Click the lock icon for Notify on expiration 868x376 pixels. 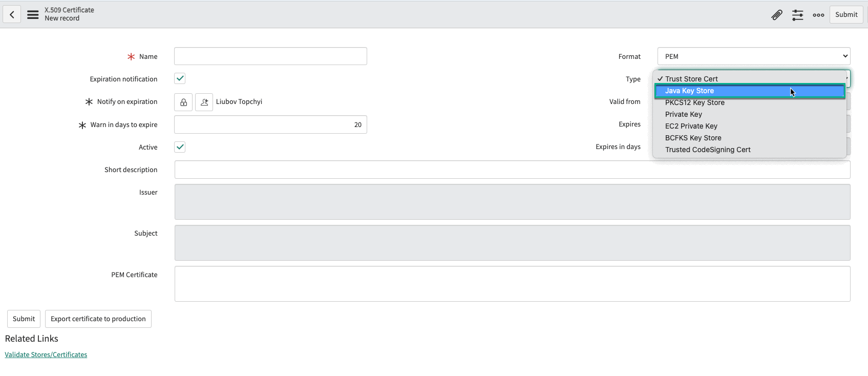coord(183,102)
